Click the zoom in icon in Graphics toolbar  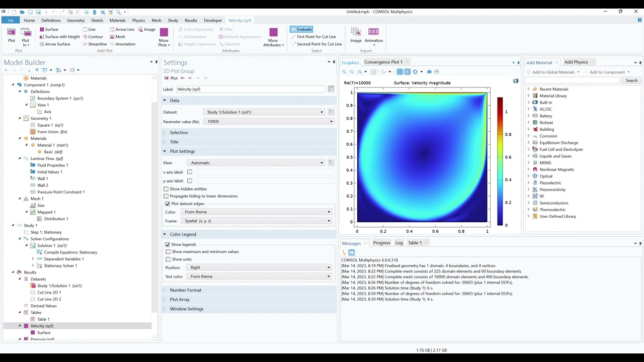pos(345,72)
